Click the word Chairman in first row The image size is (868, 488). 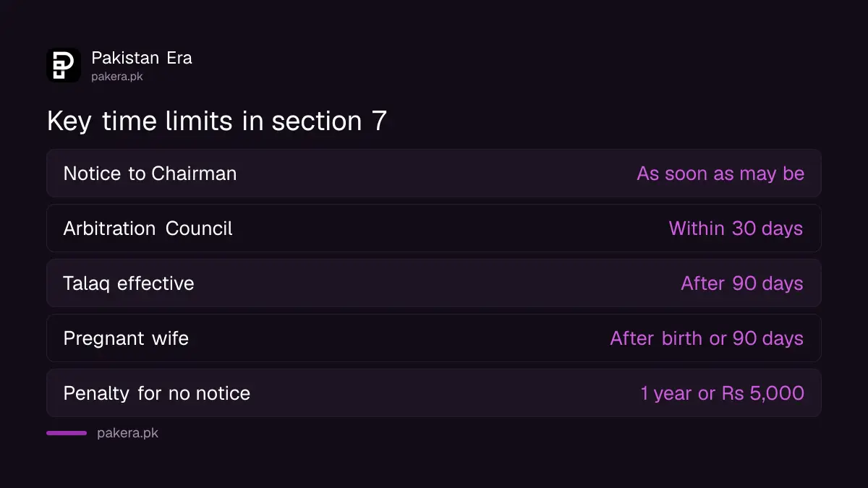coord(194,174)
